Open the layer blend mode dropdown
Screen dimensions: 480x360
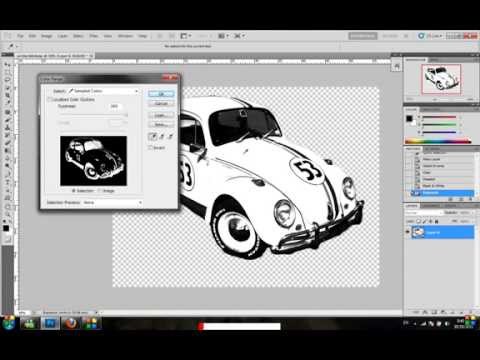click(424, 213)
